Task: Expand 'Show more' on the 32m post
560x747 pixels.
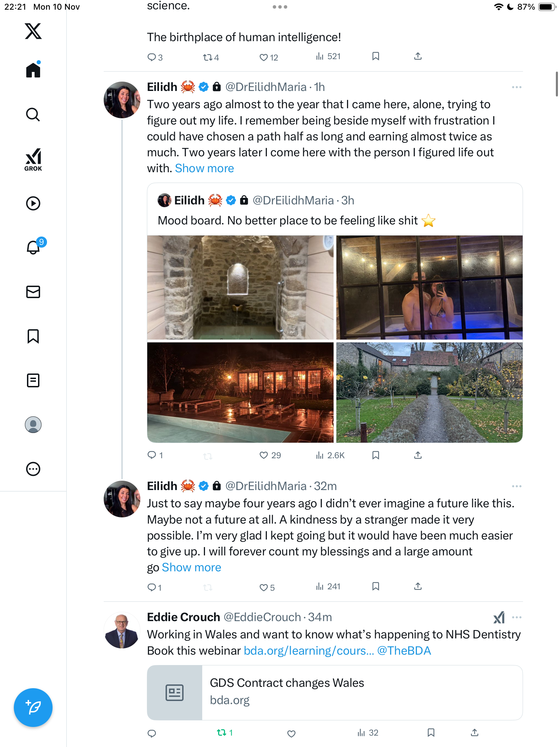Action: click(192, 568)
